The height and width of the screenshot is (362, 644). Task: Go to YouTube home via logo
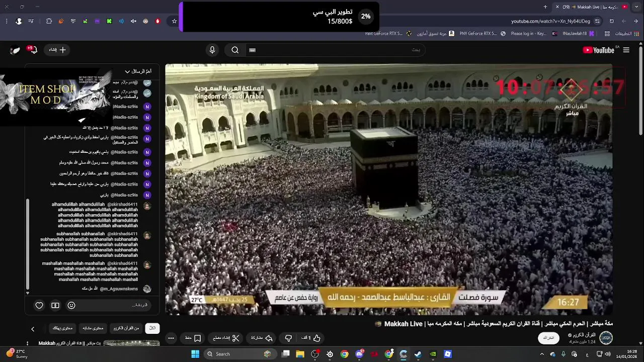(598, 50)
